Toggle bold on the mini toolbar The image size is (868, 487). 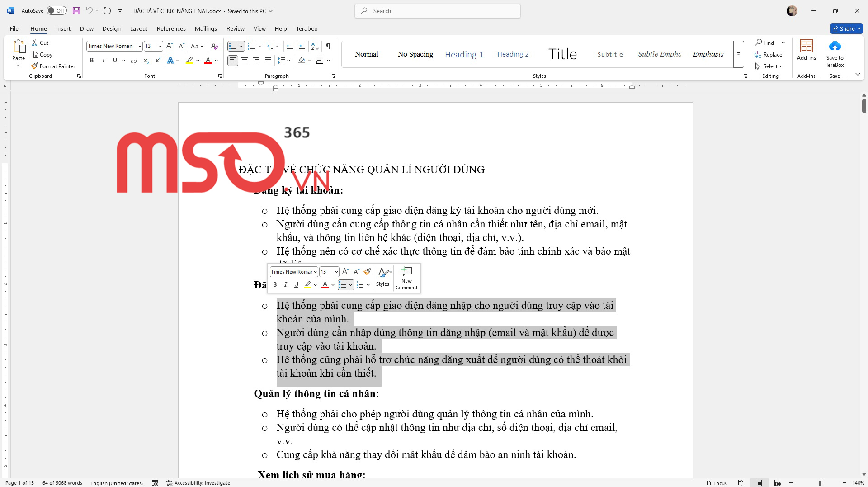[x=275, y=284]
